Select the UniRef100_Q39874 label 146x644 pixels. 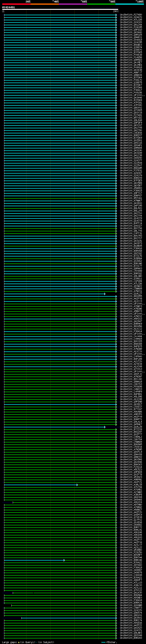point(131,48)
